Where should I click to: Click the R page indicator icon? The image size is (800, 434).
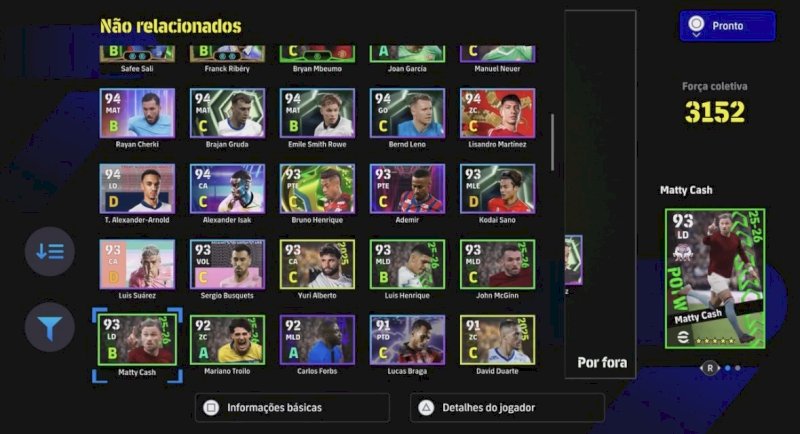pos(710,368)
